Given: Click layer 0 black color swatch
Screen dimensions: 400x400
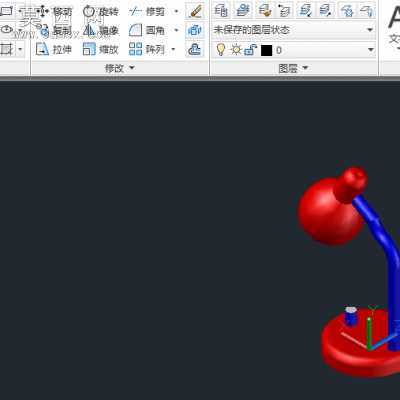Looking at the screenshot, I should [x=266, y=50].
